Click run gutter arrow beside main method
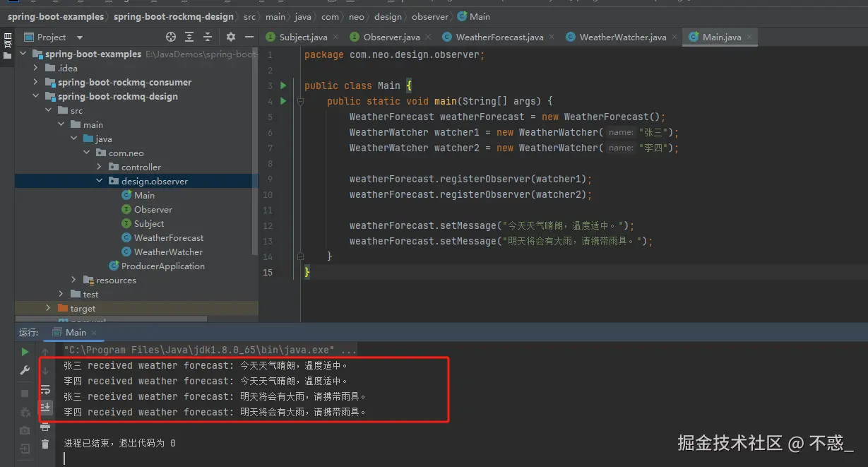Viewport: 868px width, 467px height. point(283,101)
